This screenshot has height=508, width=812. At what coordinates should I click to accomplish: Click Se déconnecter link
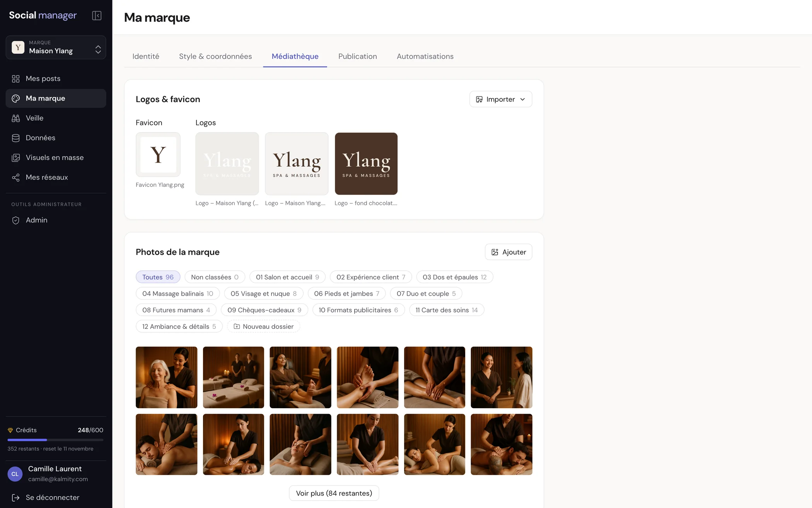tap(53, 498)
